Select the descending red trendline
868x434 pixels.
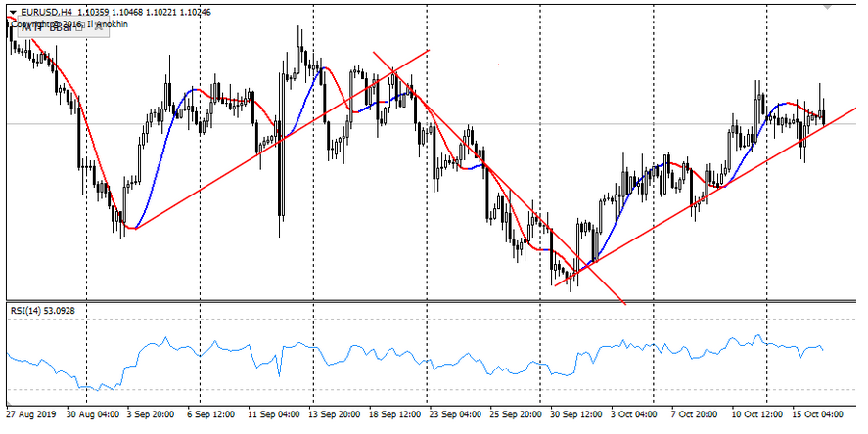click(489, 169)
